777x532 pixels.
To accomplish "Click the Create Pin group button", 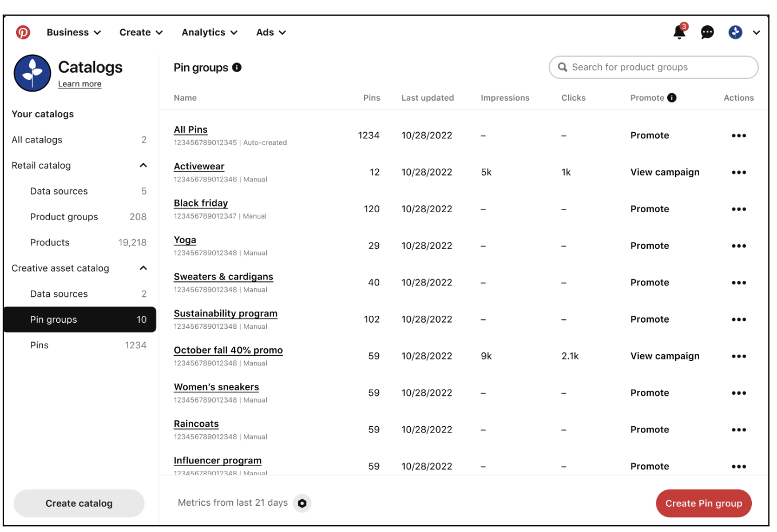I will click(x=703, y=503).
